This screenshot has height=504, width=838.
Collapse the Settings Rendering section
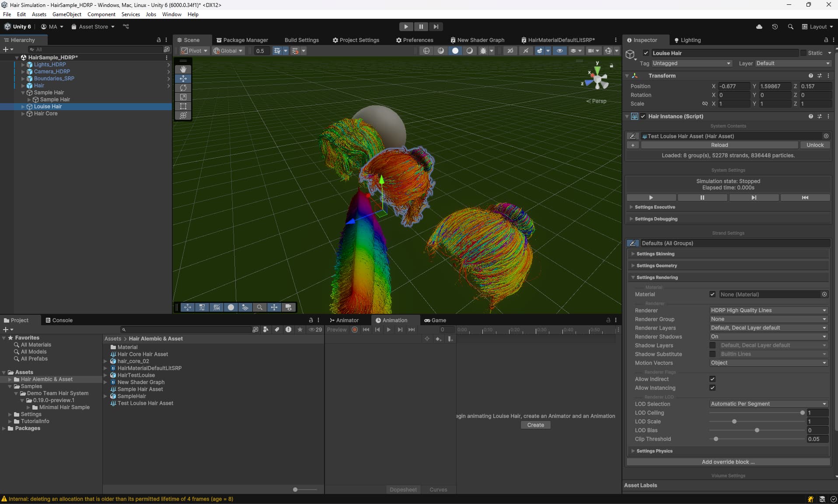(633, 277)
